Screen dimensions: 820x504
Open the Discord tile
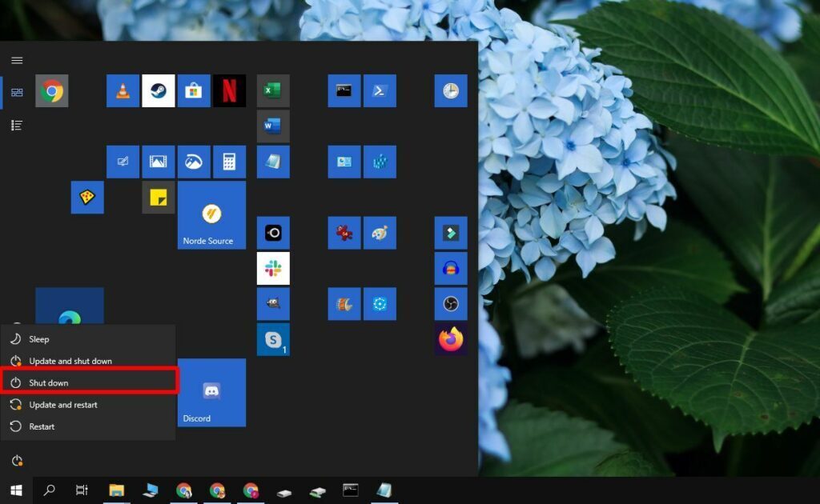[x=211, y=392]
